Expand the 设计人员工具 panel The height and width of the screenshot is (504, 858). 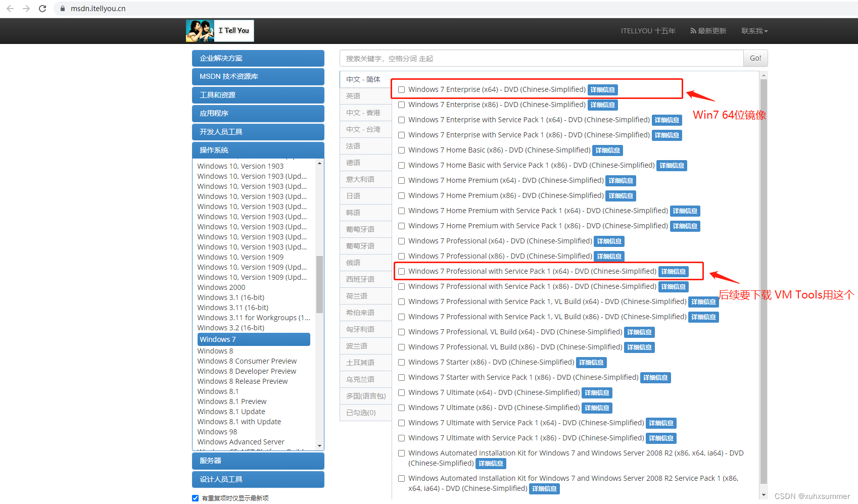[258, 479]
